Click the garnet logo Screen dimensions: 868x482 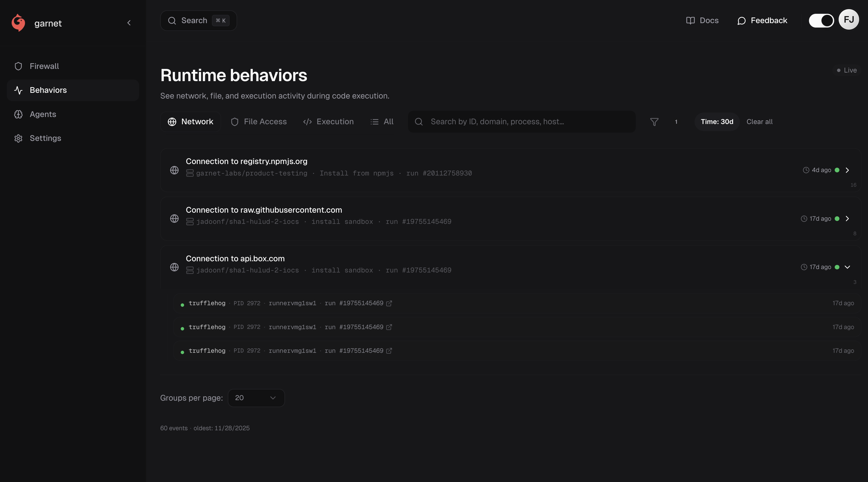(18, 23)
